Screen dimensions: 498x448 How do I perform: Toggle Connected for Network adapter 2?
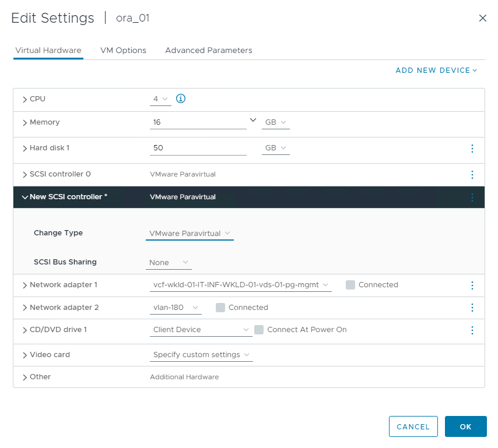point(220,308)
